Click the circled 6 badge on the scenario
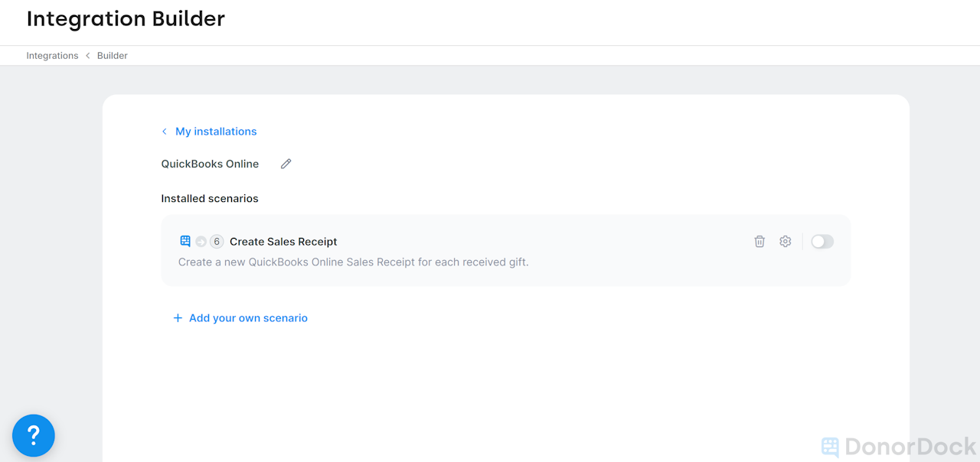Viewport: 980px width, 462px height. [216, 241]
